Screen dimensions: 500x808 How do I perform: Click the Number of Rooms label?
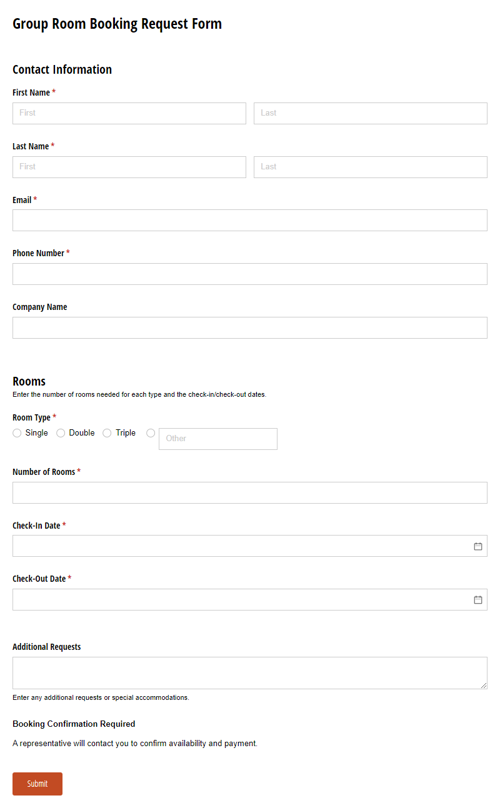point(44,472)
